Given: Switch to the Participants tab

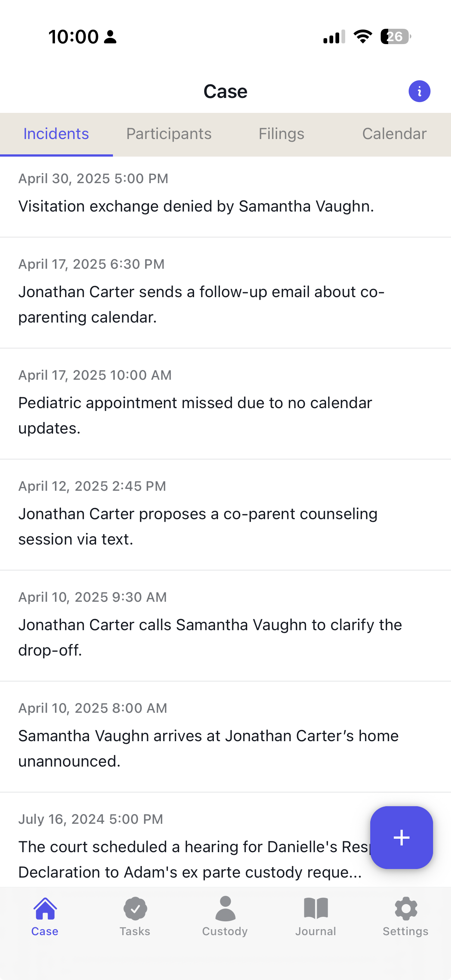Looking at the screenshot, I should pyautogui.click(x=169, y=133).
